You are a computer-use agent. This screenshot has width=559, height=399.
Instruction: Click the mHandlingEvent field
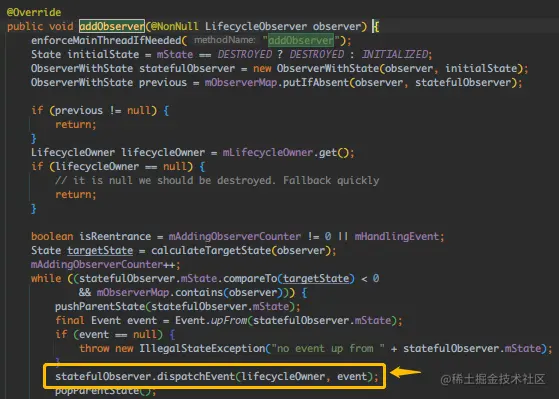tap(396, 236)
